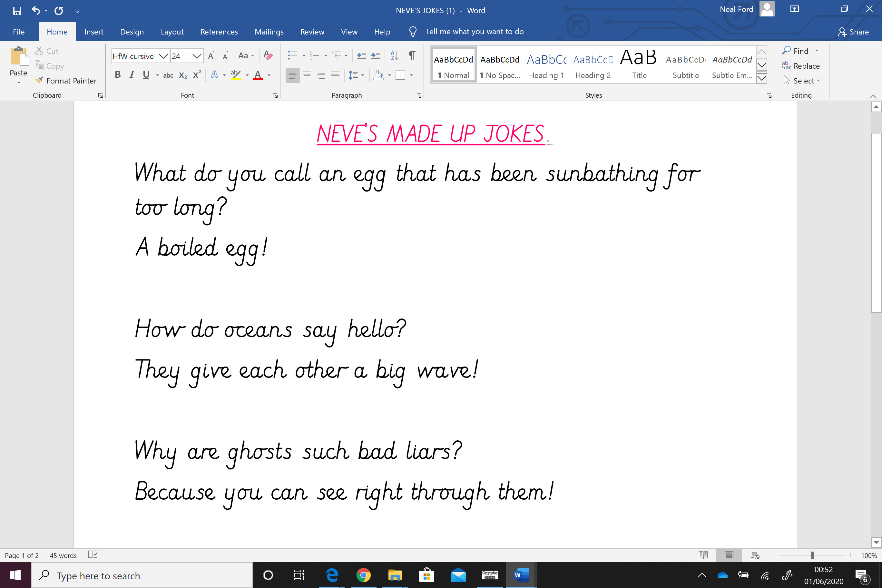Open the font name dropdown

163,56
